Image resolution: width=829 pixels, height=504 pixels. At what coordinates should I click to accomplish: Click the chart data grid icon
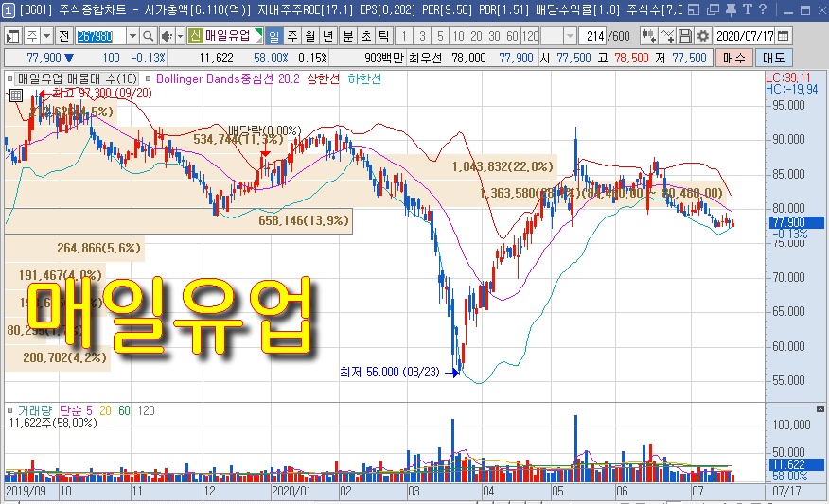[16, 96]
